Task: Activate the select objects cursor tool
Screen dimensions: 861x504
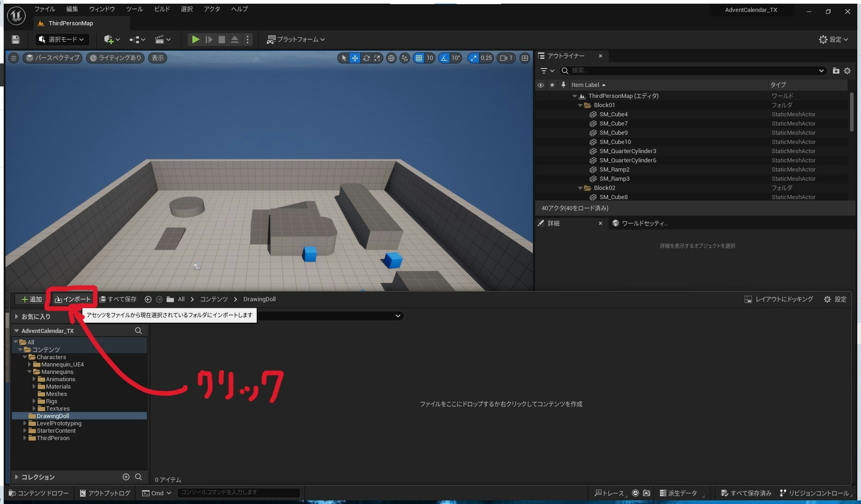Action: [x=344, y=58]
